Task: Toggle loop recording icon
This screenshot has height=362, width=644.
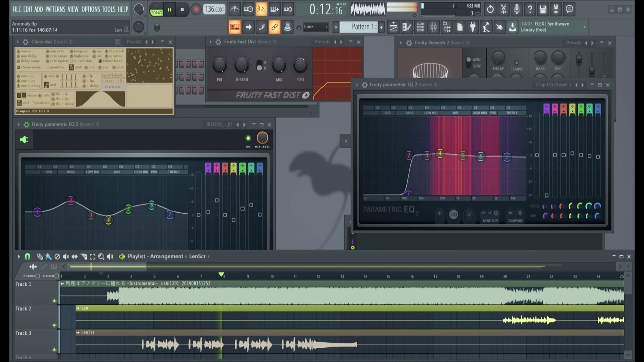Action: tap(287, 9)
